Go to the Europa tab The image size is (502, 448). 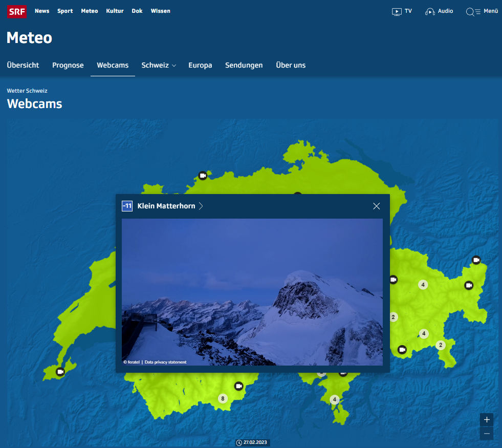click(x=200, y=65)
